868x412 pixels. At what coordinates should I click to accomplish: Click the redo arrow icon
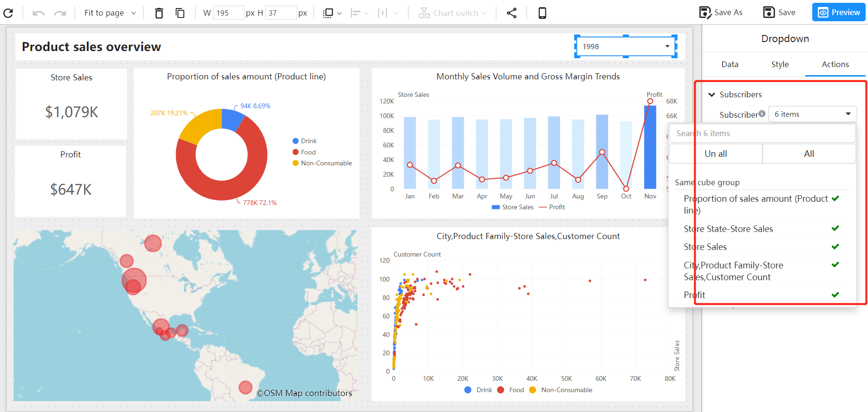pos(60,13)
